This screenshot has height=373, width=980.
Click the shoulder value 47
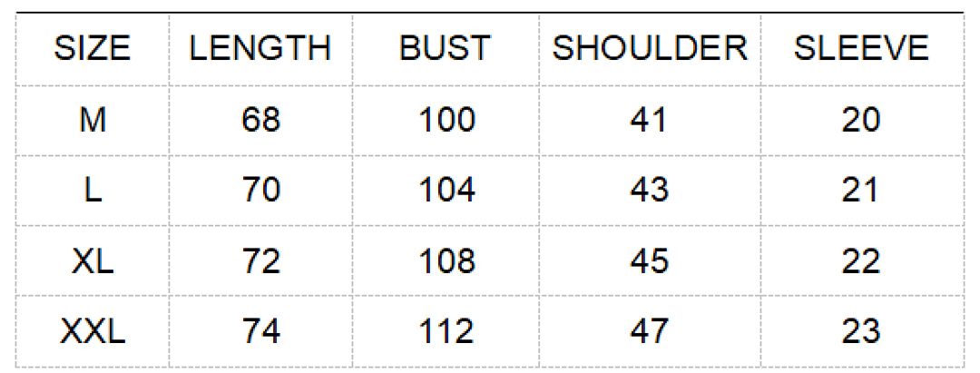coord(650,331)
